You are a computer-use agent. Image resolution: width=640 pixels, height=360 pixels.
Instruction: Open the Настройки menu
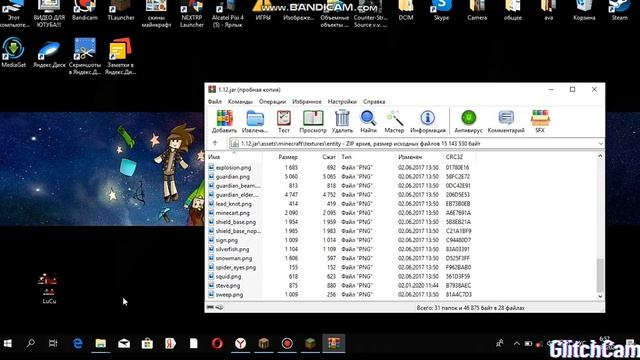tap(342, 102)
